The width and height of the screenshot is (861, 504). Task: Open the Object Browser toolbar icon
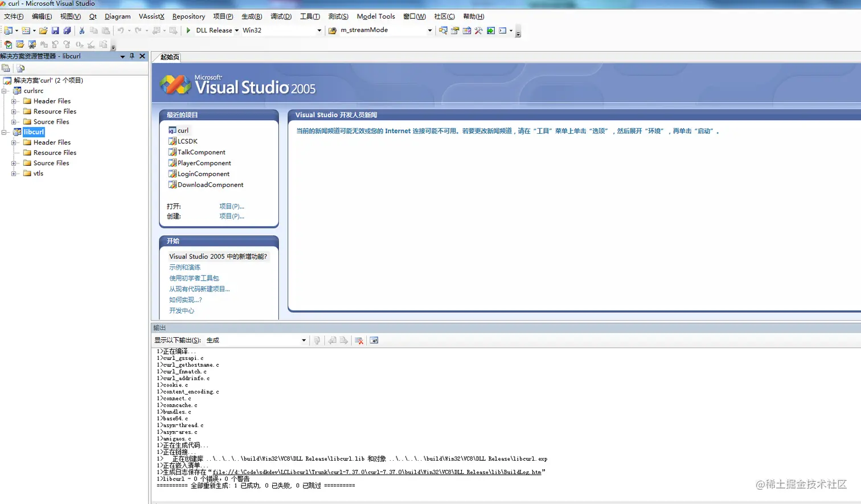[x=467, y=30]
